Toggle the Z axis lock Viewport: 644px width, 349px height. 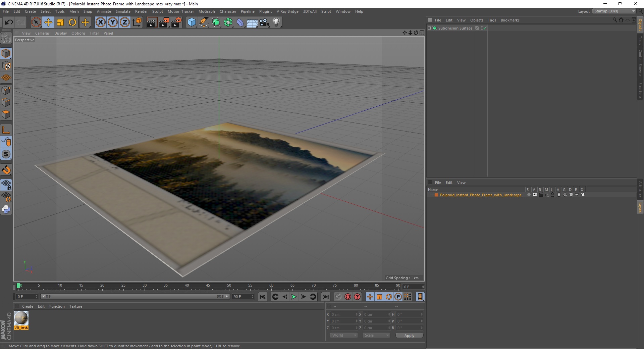pyautogui.click(x=125, y=22)
